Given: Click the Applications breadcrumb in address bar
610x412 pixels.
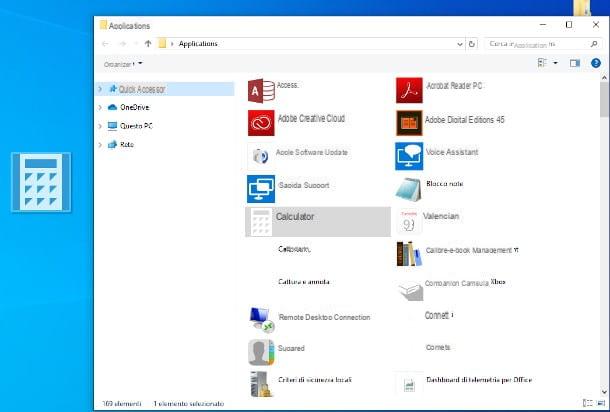Looking at the screenshot, I should [x=198, y=44].
